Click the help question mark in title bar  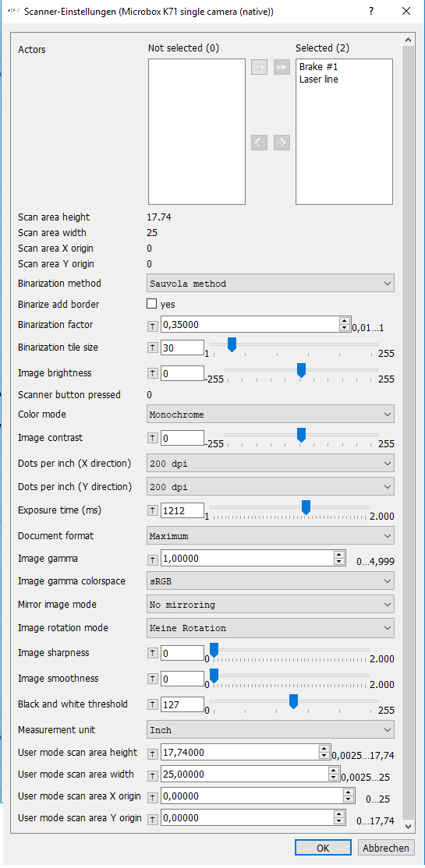(371, 11)
